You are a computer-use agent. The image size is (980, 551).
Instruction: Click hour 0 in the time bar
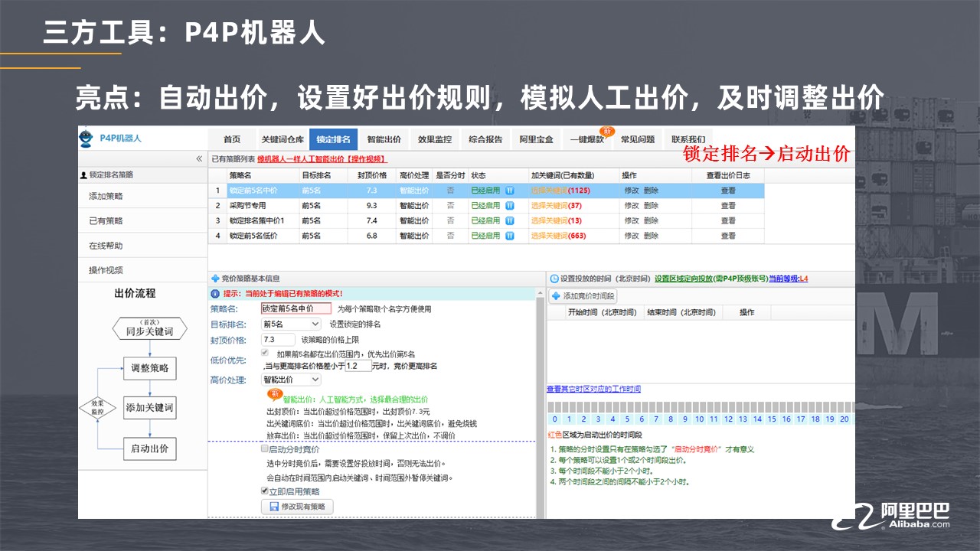coord(554,419)
